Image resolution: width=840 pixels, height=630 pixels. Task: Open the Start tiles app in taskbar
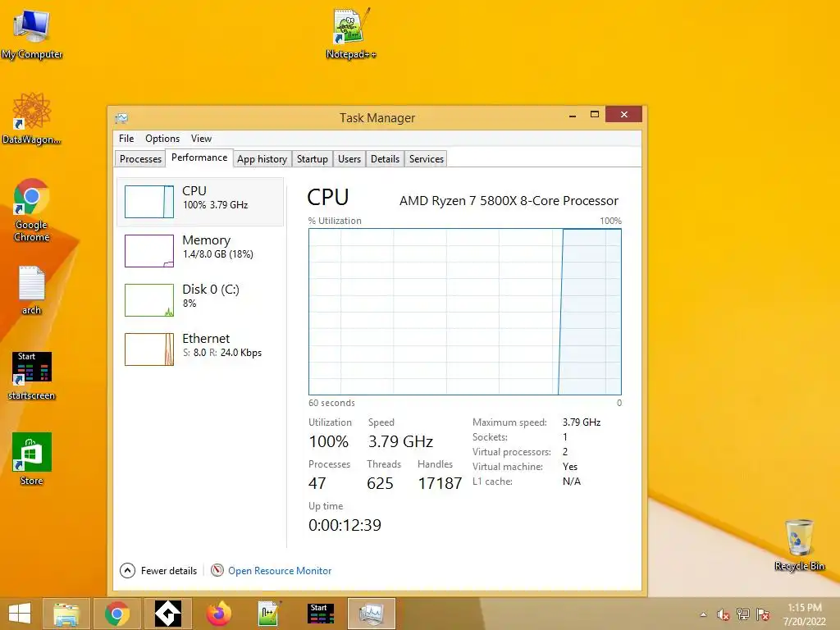(321, 614)
